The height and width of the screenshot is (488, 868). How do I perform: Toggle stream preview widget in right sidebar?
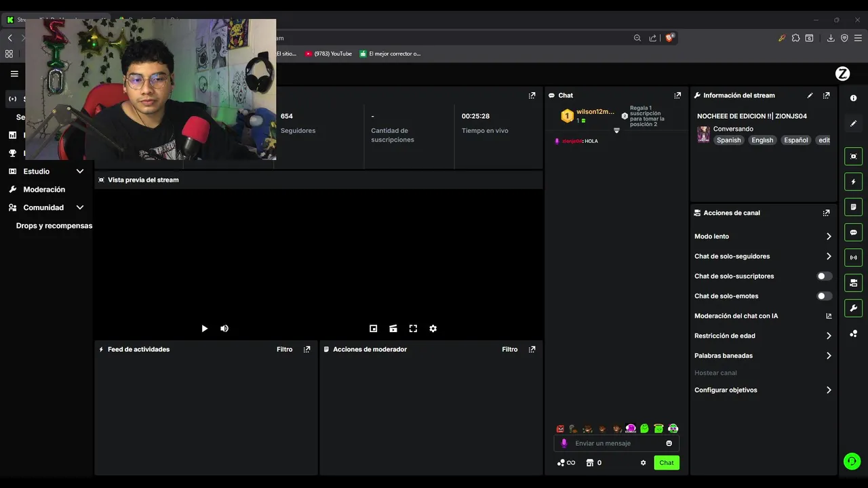853,157
